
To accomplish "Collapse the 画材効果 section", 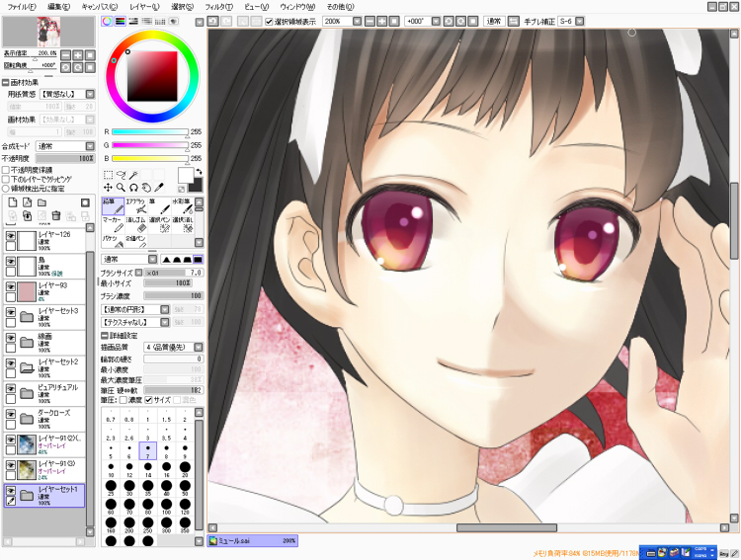I will click(x=6, y=83).
